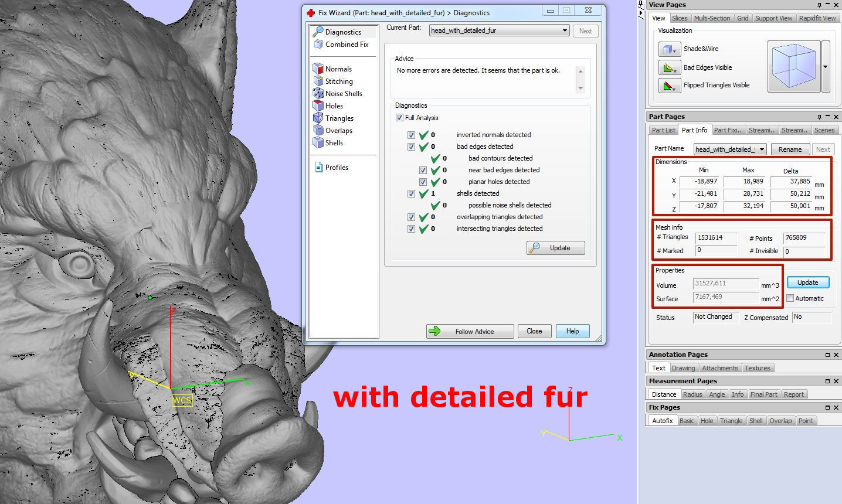Open the Holes fix page
Image resolution: width=842 pixels, height=504 pixels.
pos(328,106)
